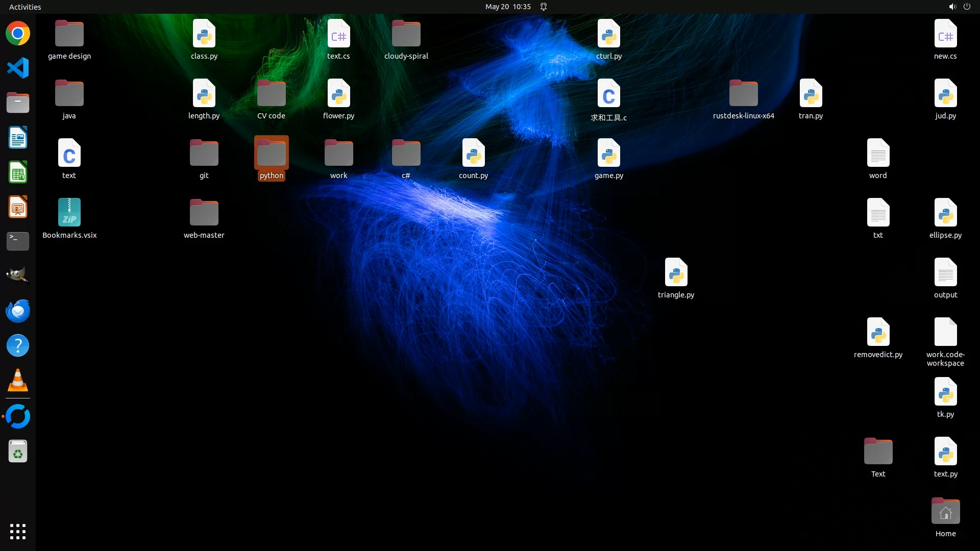980x551 pixels.
Task: Show Applications grid button
Action: click(x=18, y=532)
